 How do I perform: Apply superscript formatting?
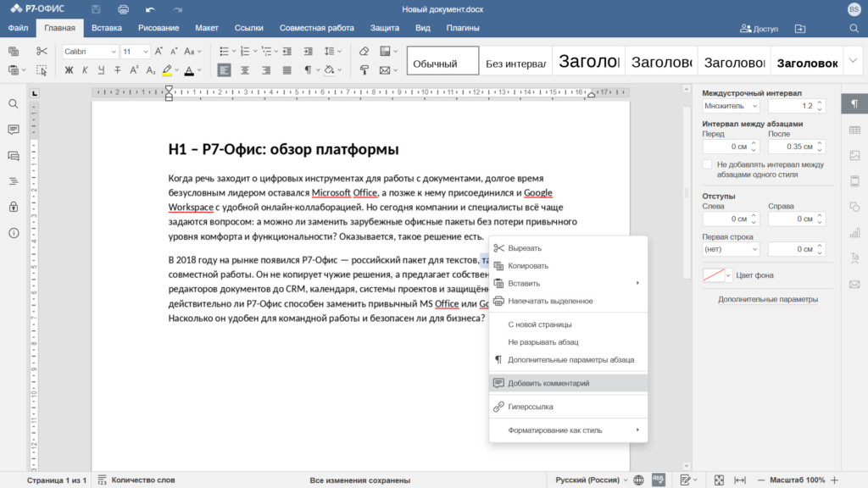click(x=134, y=70)
